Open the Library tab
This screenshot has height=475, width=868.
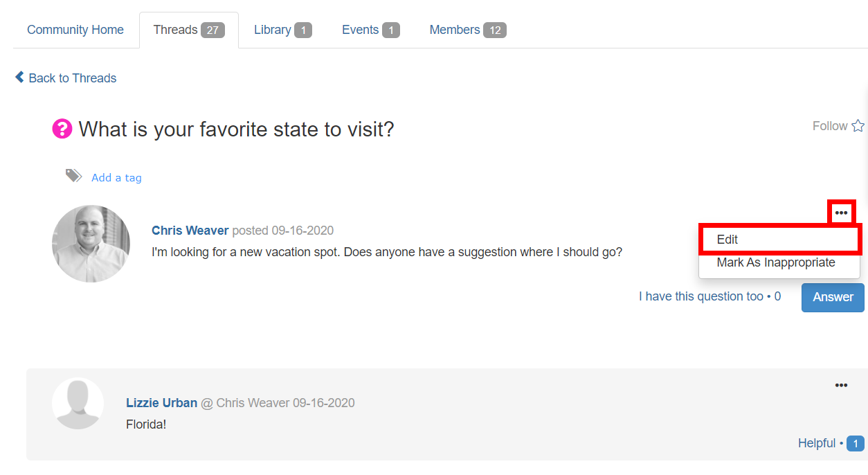click(x=283, y=30)
